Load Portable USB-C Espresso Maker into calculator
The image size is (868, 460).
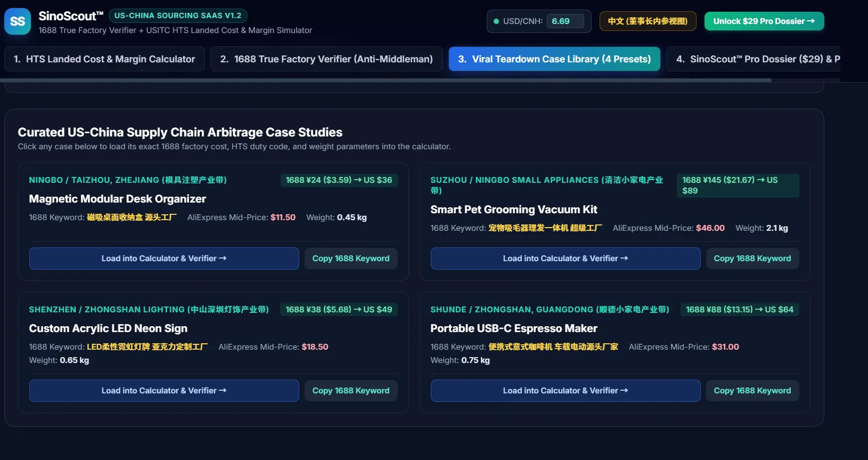pos(566,391)
